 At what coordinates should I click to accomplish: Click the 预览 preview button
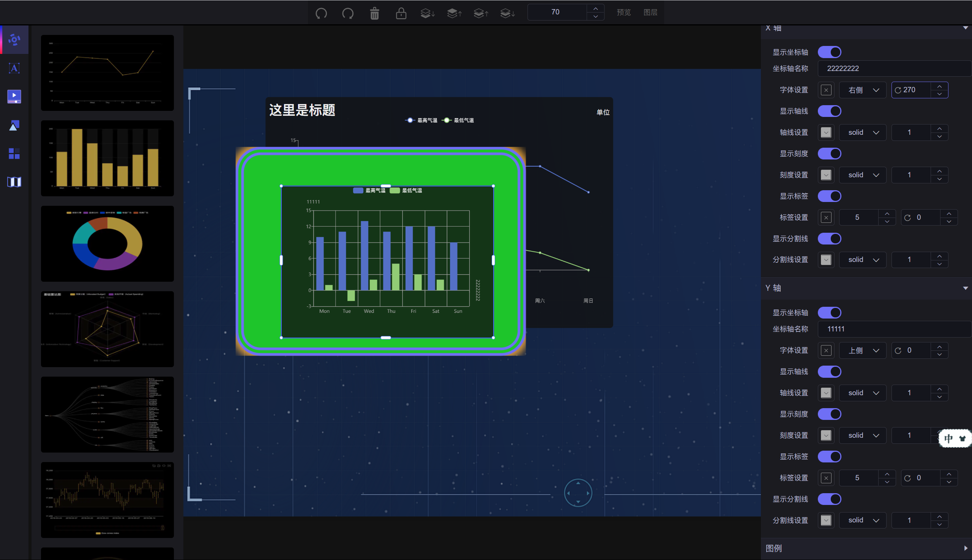point(623,12)
